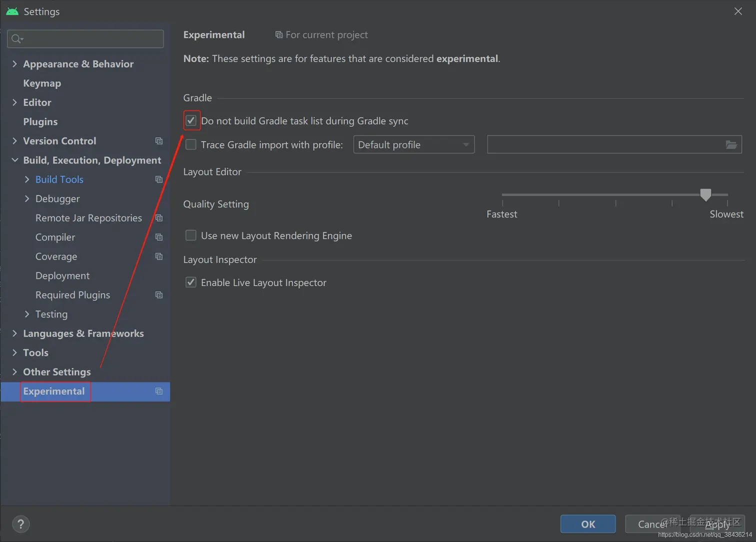Click the Android Studio logo in title bar
This screenshot has width=756, height=542.
coord(12,11)
